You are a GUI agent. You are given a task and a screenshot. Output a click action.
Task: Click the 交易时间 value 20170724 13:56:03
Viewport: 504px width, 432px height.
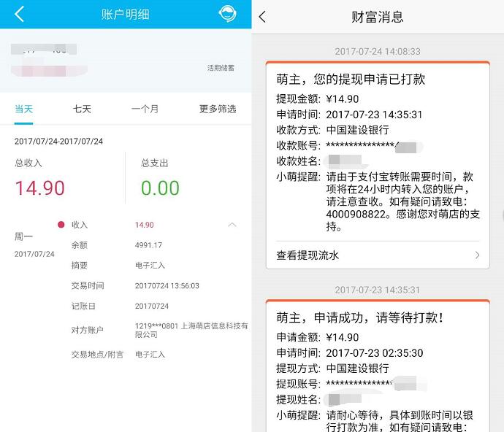[167, 285]
